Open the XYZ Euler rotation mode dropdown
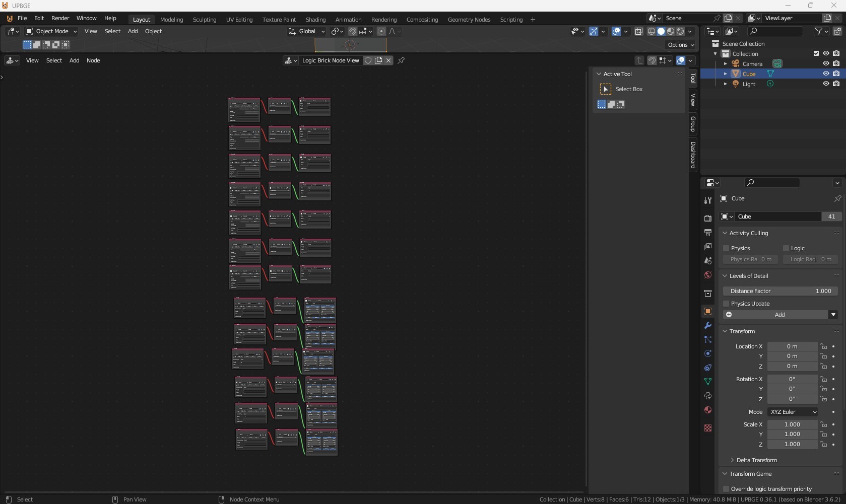Viewport: 846px width, 504px height. click(x=793, y=412)
